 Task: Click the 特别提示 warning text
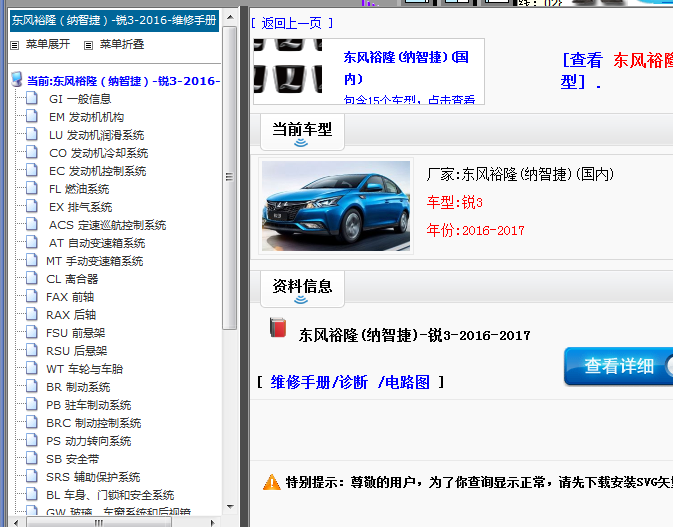(x=479, y=482)
